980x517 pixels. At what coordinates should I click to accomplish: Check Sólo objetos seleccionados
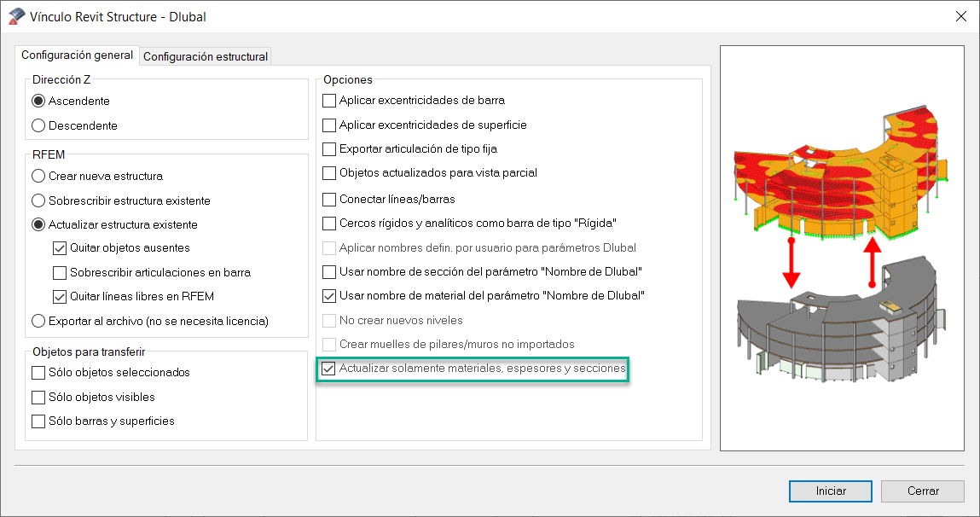pos(38,372)
